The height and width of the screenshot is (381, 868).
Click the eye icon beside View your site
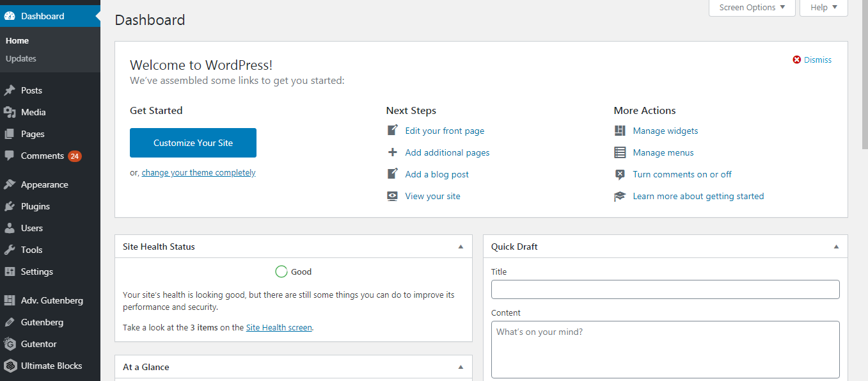393,196
